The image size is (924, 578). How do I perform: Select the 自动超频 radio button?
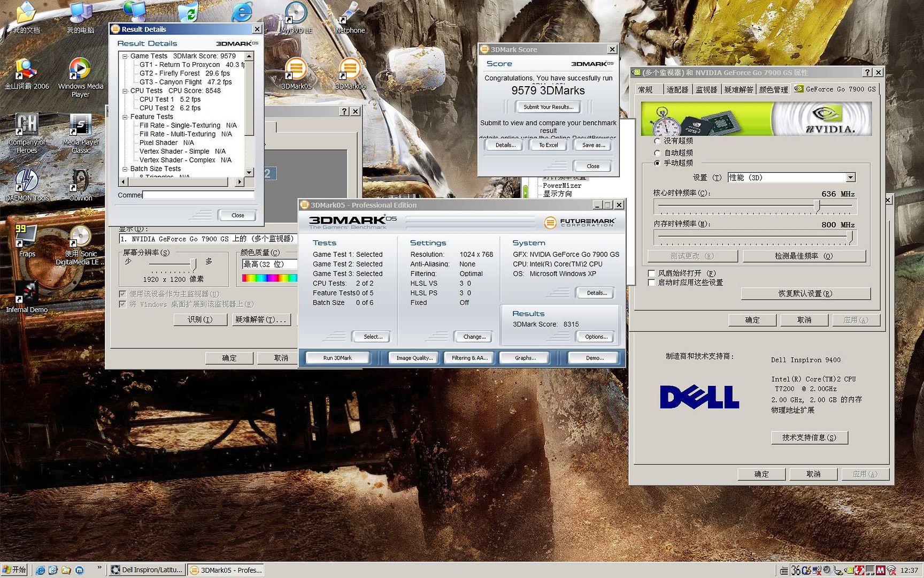tap(657, 153)
